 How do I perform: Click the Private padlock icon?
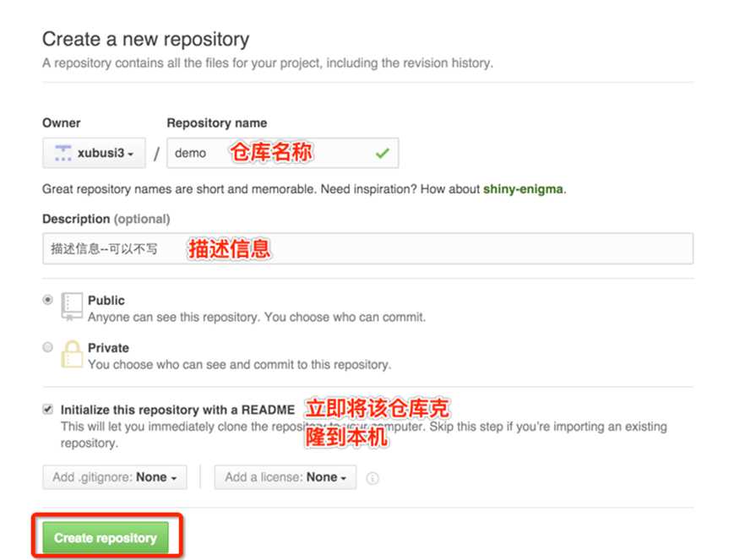click(72, 354)
